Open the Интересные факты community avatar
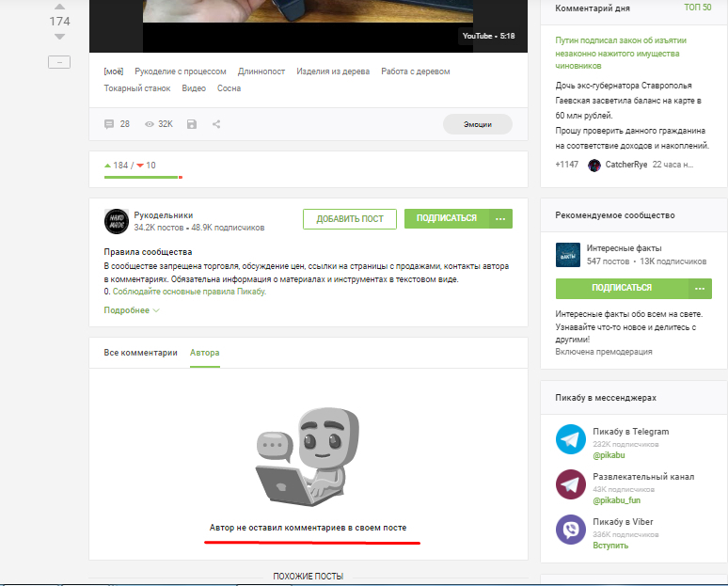728x586 pixels. pos(568,255)
